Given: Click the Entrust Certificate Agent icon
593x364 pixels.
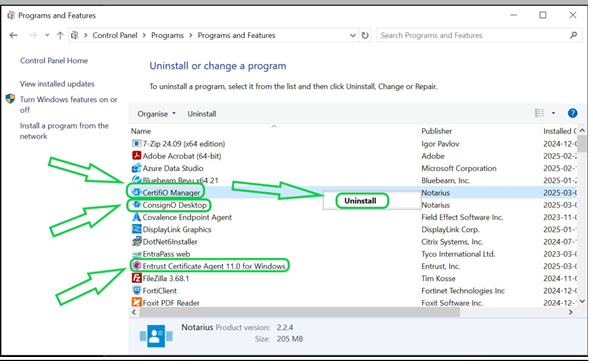Looking at the screenshot, I should pyautogui.click(x=136, y=266).
